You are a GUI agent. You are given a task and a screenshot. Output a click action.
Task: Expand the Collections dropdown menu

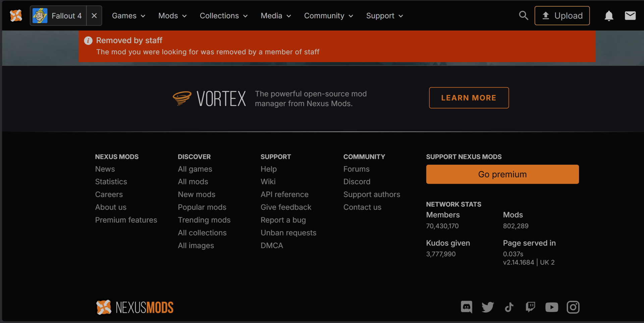tap(224, 16)
